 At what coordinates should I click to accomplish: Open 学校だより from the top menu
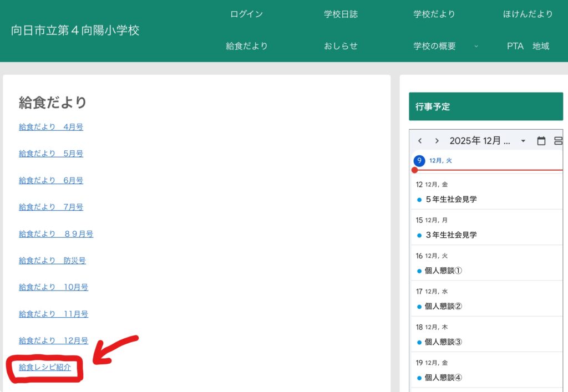pyautogui.click(x=434, y=14)
